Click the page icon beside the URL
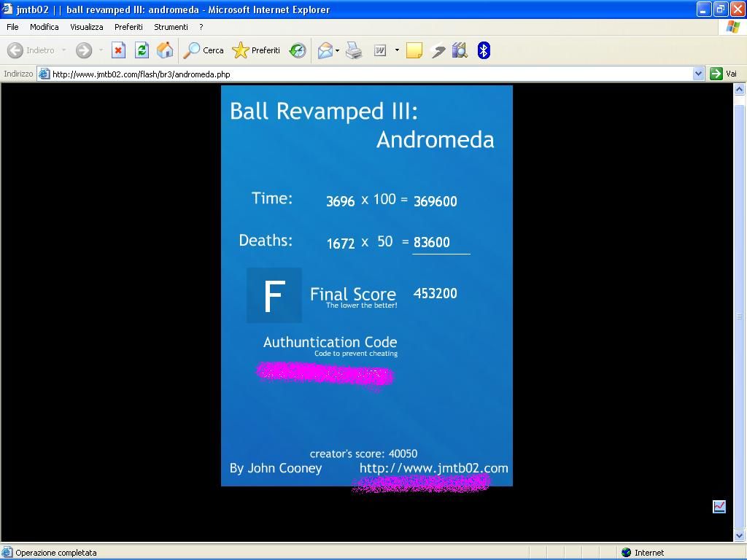The height and width of the screenshot is (560, 747). [x=44, y=74]
